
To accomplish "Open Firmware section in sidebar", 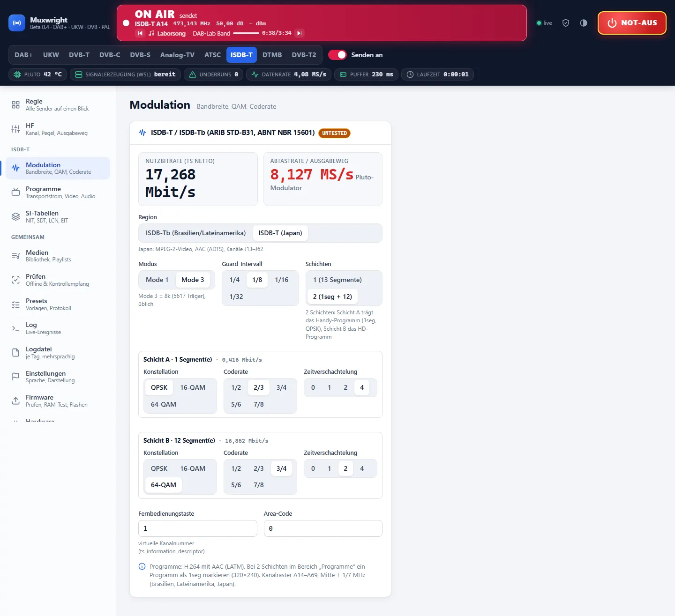I will (58, 401).
